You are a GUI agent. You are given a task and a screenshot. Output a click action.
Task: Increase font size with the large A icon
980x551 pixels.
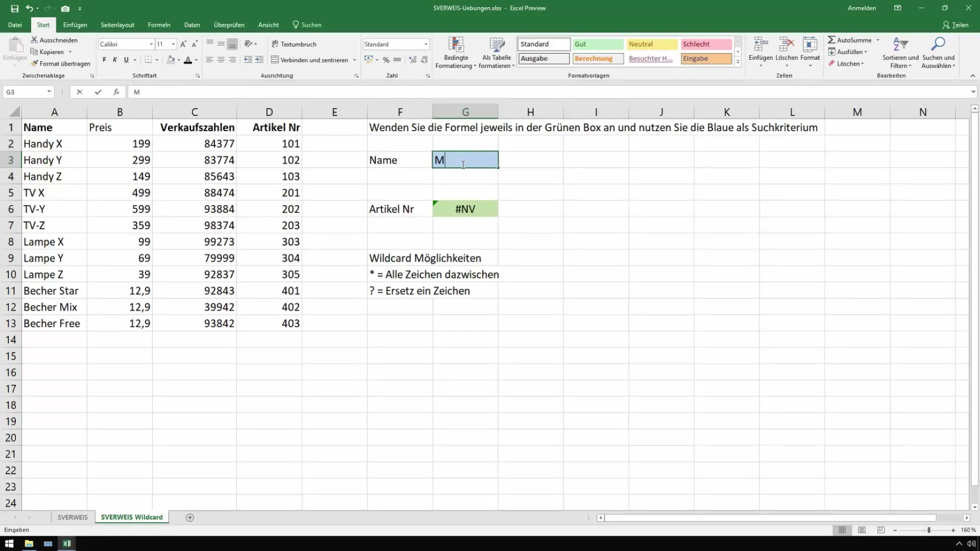coord(183,44)
